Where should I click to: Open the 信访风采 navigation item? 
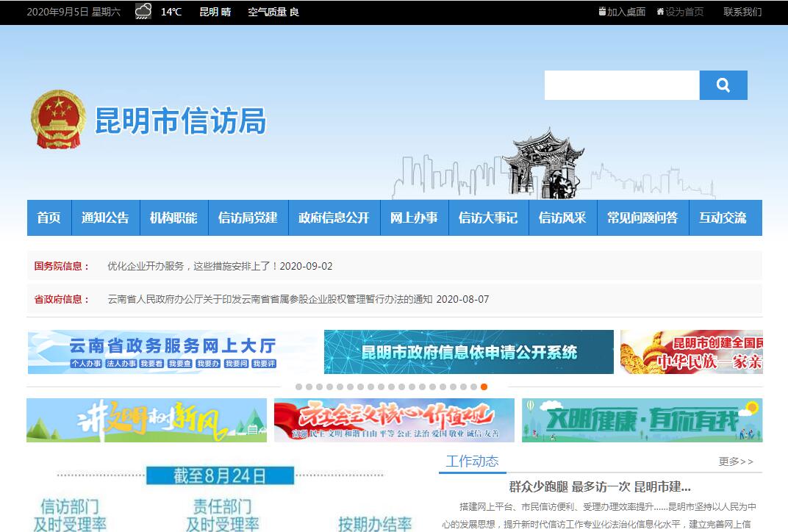pyautogui.click(x=563, y=218)
